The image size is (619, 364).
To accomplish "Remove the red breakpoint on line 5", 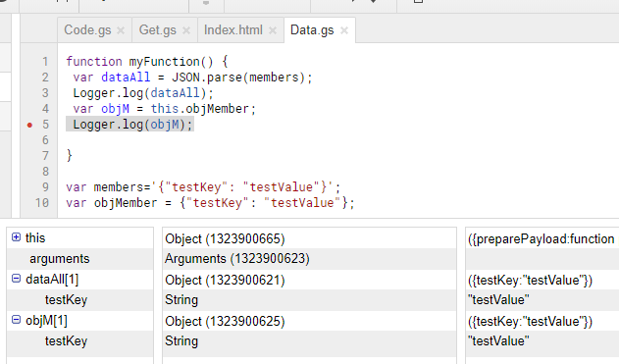I will 29,126.
